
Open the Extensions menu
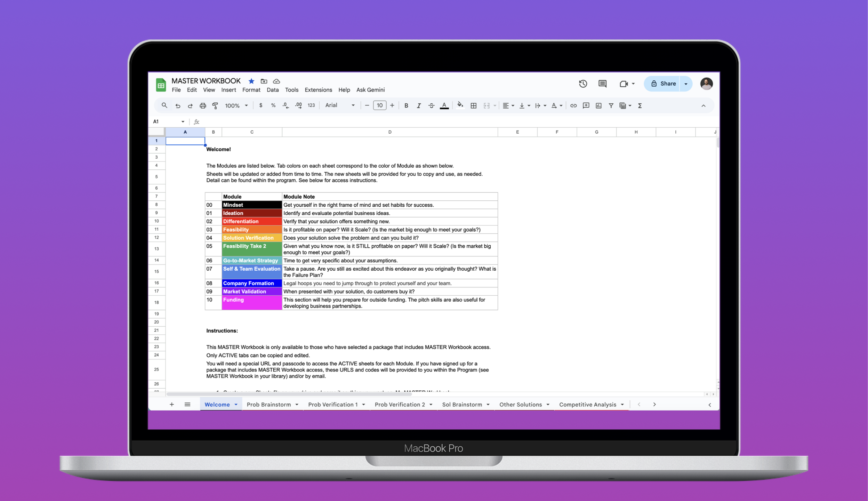coord(318,90)
